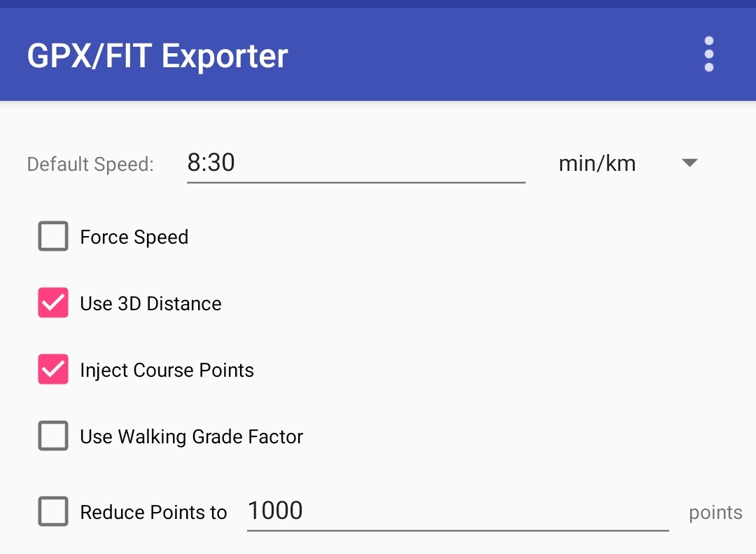Disable the Inject Course Points checkbox

53,370
